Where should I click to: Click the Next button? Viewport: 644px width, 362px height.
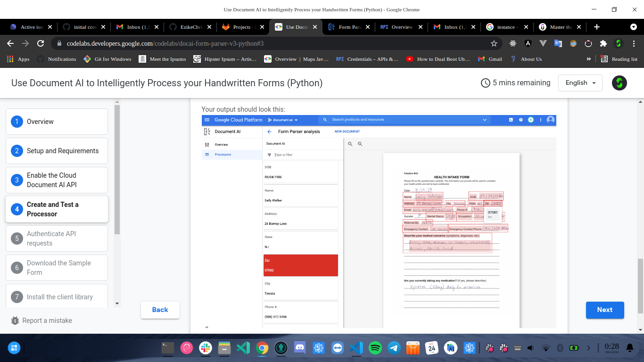(x=605, y=310)
